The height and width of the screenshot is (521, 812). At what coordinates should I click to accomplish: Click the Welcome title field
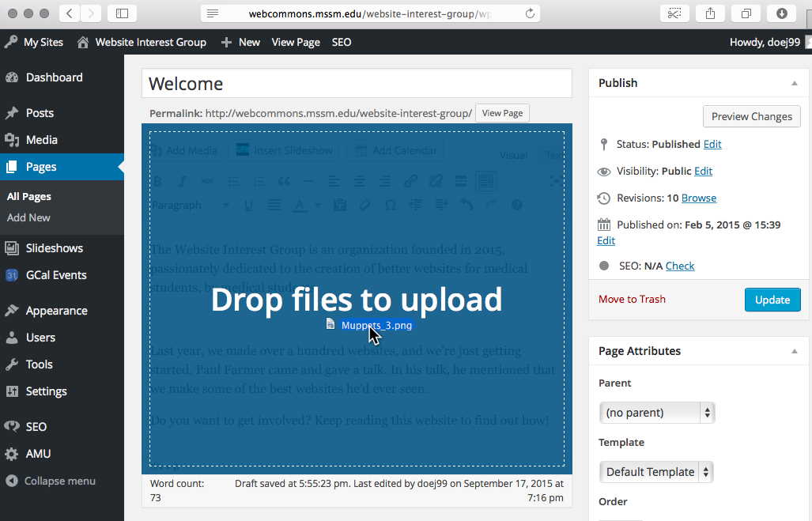357,84
